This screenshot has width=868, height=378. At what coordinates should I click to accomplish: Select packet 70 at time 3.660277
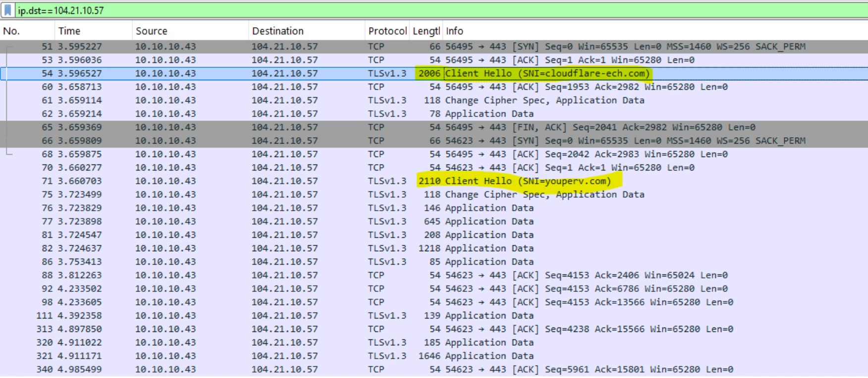point(434,167)
